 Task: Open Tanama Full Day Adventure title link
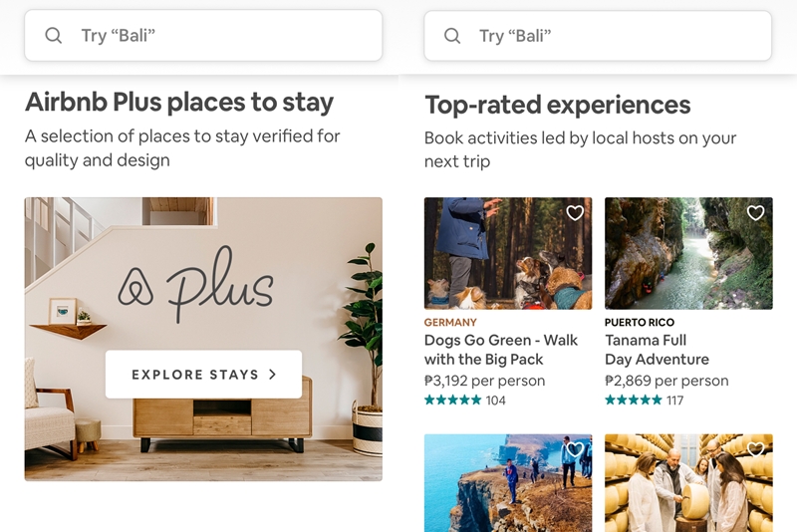point(657,350)
